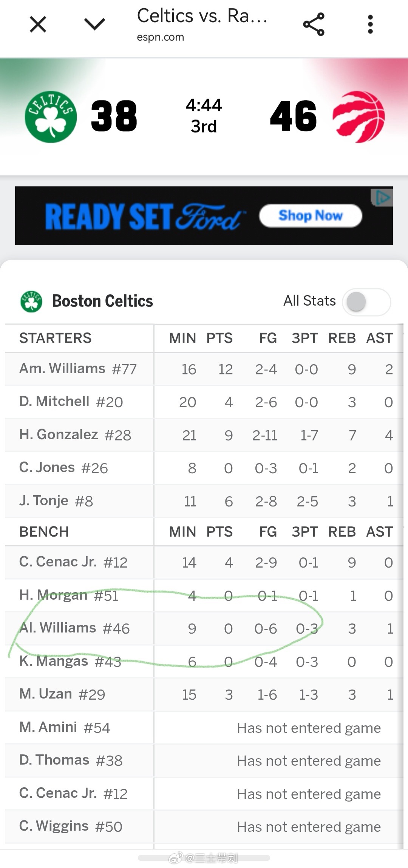
Task: Close the in-app browser tab
Action: 38,25
